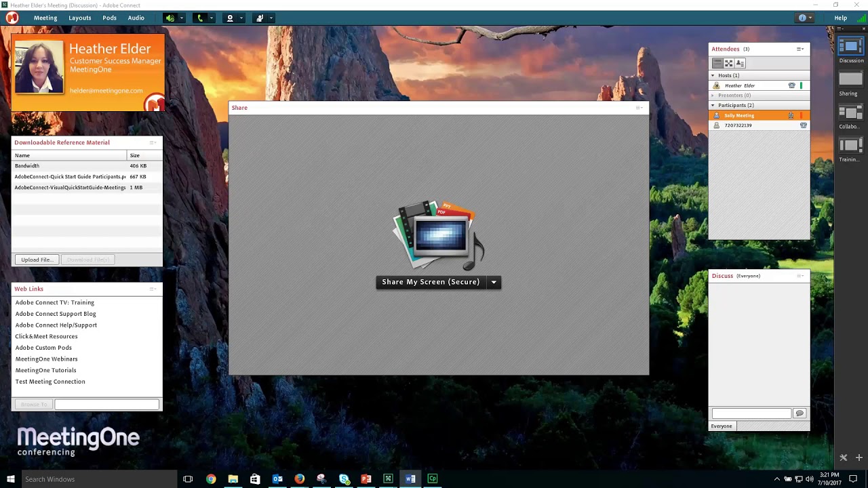Click the raise hand status icon
868x488 pixels.
click(x=260, y=18)
